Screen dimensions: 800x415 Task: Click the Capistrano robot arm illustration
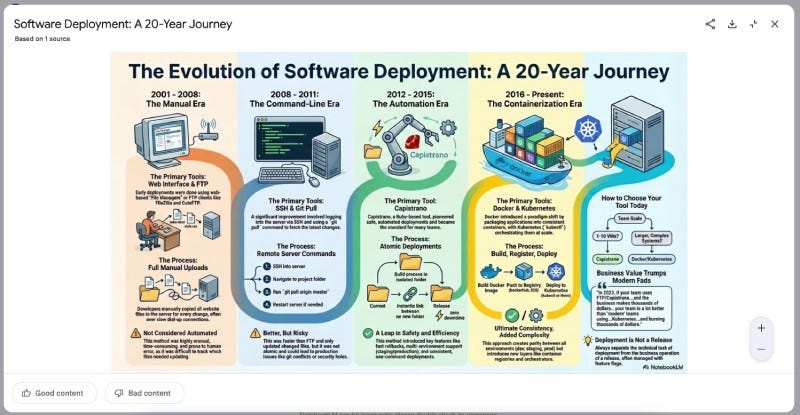[408, 144]
